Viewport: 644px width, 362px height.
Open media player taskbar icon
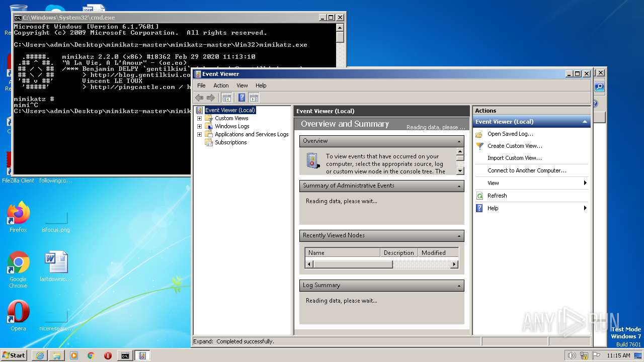tap(74, 355)
